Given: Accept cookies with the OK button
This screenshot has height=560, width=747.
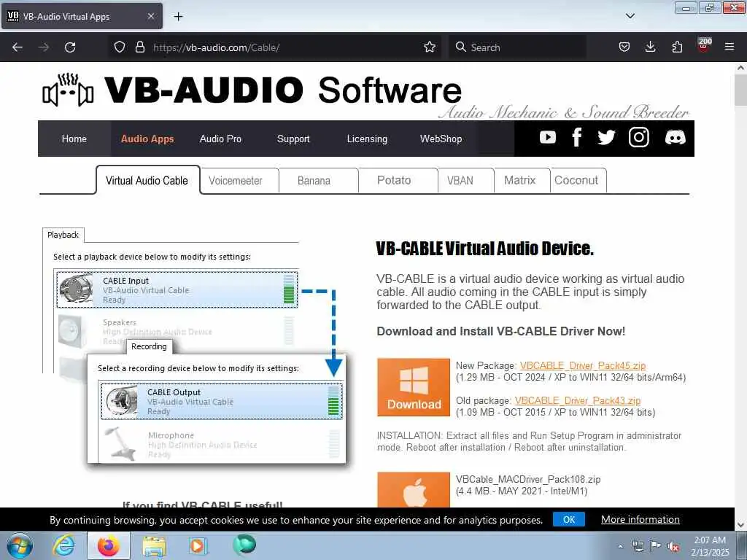Looking at the screenshot, I should [569, 519].
